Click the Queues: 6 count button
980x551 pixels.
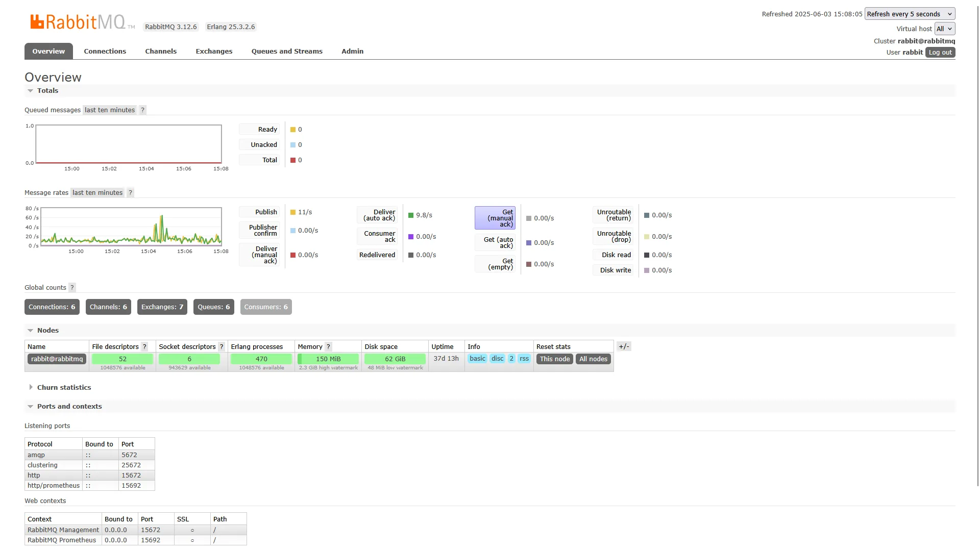(x=214, y=307)
